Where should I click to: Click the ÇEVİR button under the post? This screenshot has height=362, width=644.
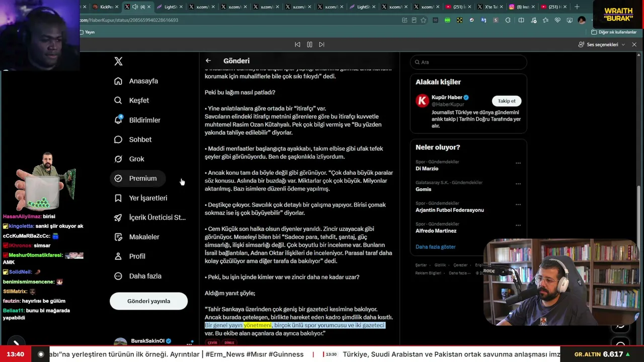click(212, 343)
